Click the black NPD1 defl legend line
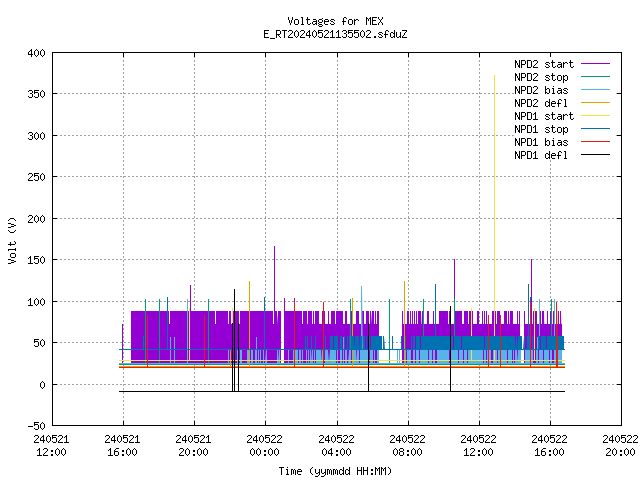This screenshot has height=480, width=640. point(596,155)
